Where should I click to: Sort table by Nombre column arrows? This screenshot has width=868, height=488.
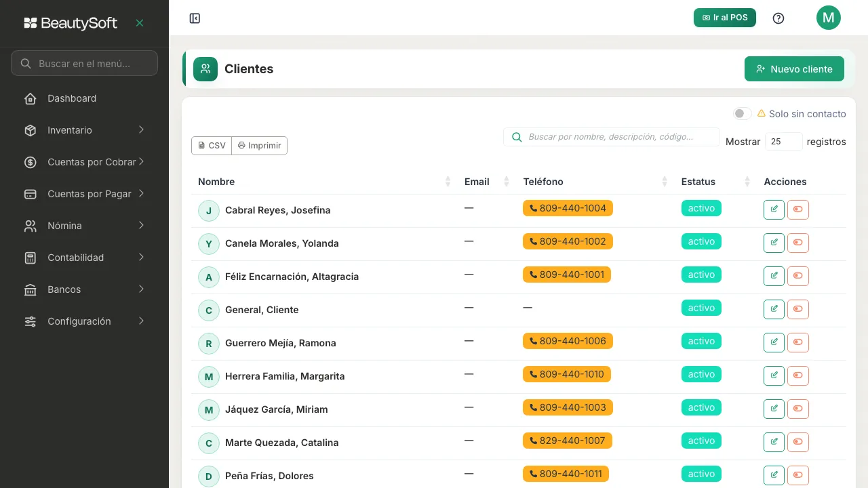pos(448,182)
